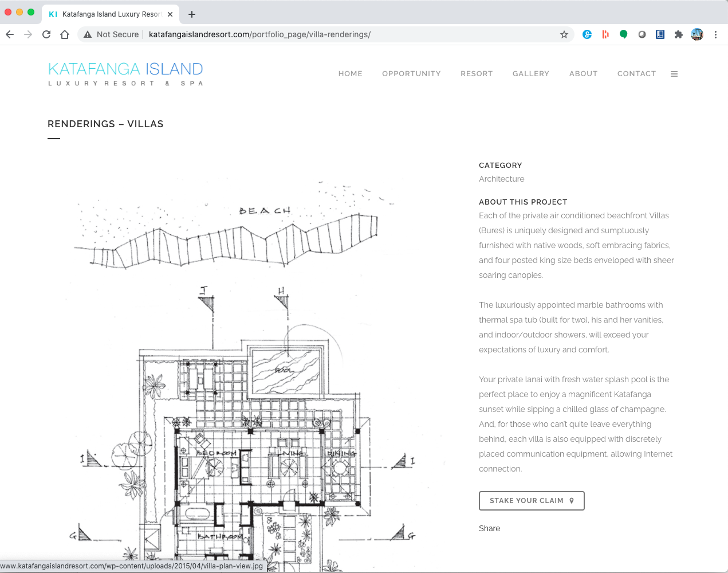The image size is (728, 573).
Task: Open the Opportunity menu item
Action: (x=411, y=74)
